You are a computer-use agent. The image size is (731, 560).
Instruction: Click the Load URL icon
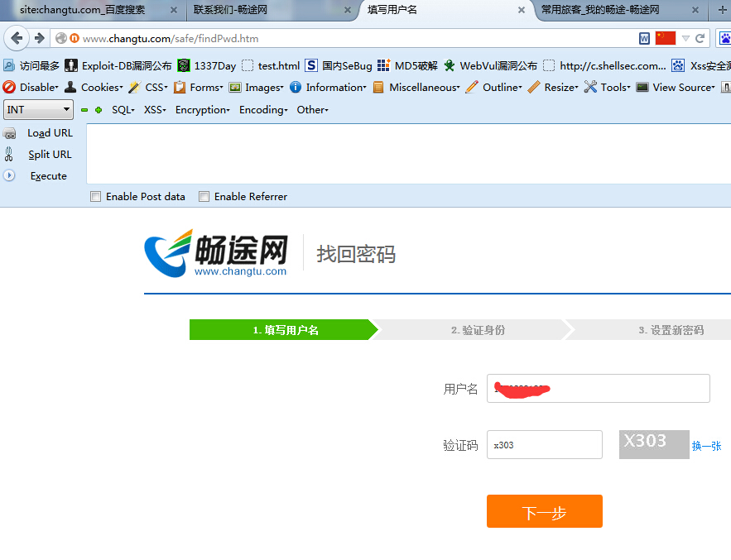point(9,134)
